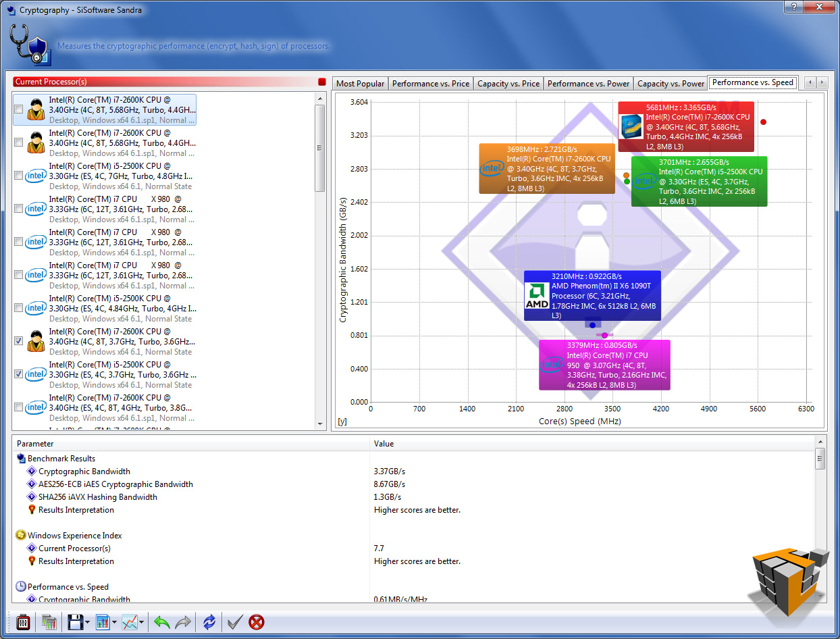
Task: Click the clock icon beside Performance vs. Speed
Action: 21,587
